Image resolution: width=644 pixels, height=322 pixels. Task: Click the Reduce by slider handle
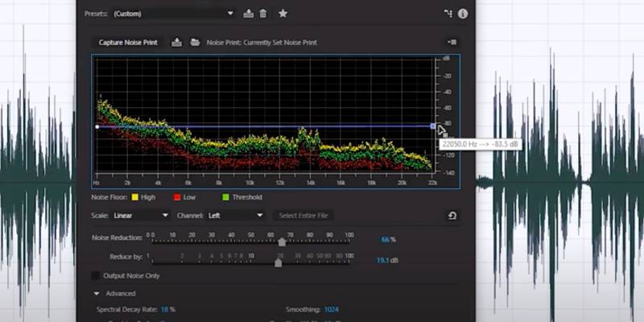279,262
